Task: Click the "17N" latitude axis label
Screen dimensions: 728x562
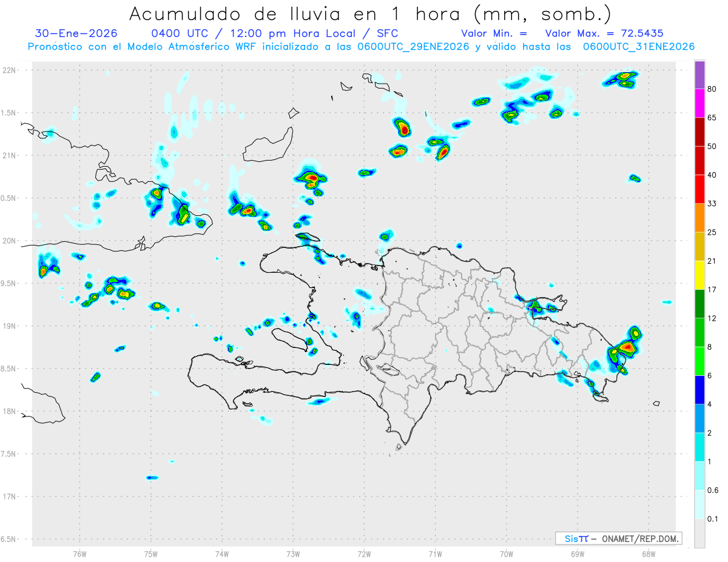Action: [x=9, y=497]
